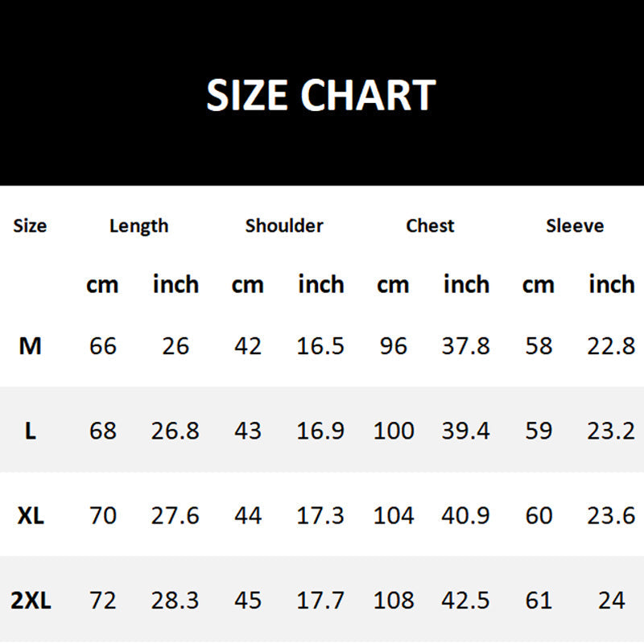Select the M size row label
Viewport: 644px width, 644px height.
(30, 346)
